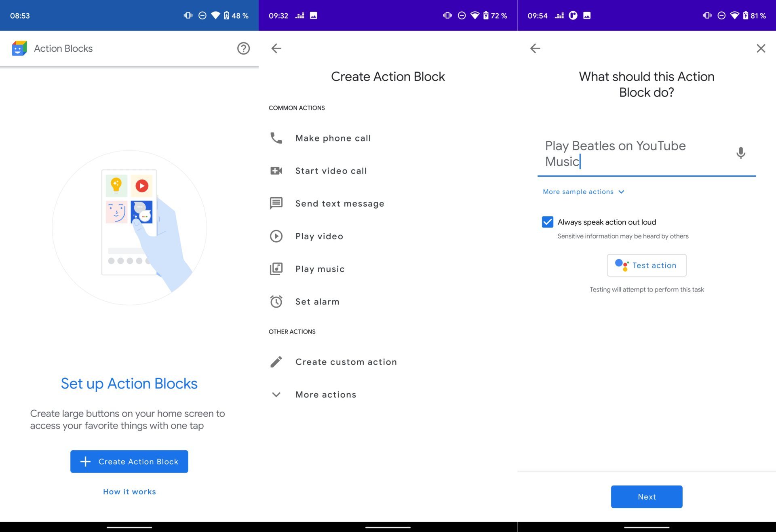Click the COMMON ACTIONS section header
This screenshot has height=532, width=776.
tap(297, 108)
